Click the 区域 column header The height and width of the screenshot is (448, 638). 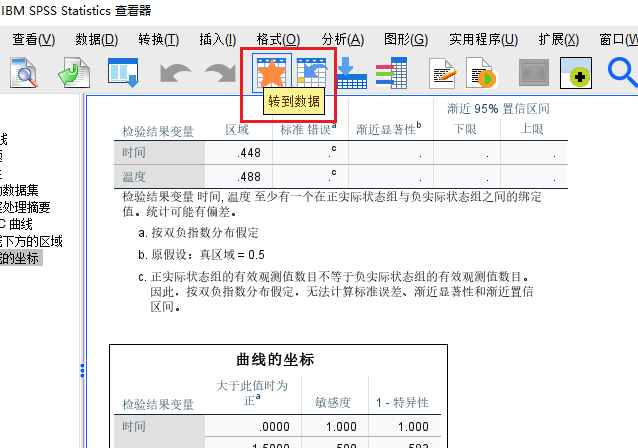point(237,129)
